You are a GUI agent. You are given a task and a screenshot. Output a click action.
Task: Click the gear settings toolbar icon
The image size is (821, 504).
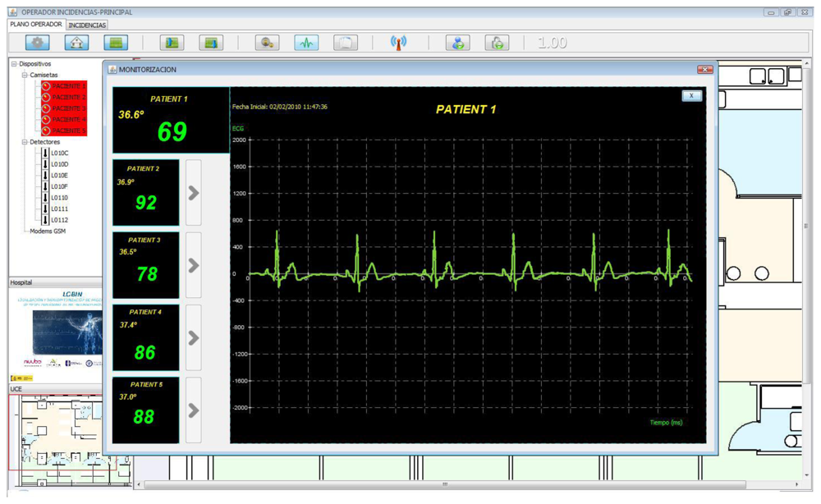click(x=39, y=43)
